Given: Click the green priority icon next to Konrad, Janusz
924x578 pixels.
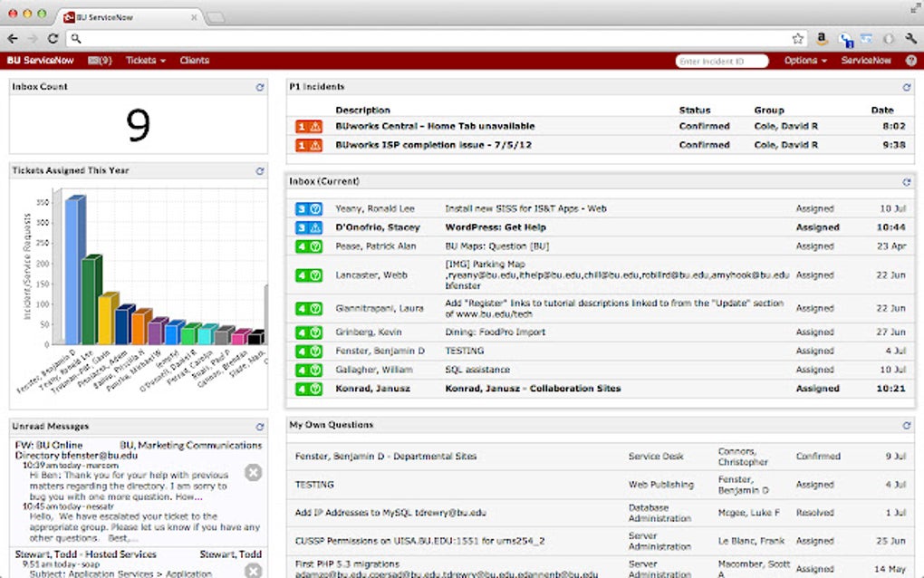Looking at the screenshot, I should point(308,388).
